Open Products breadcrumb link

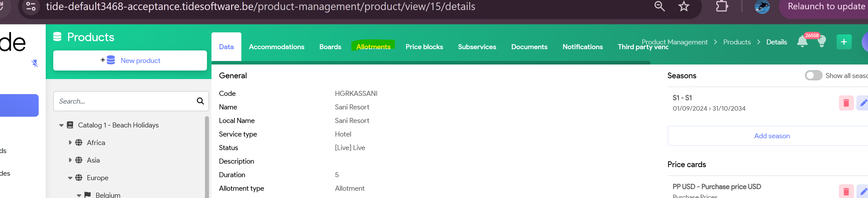coord(737,42)
